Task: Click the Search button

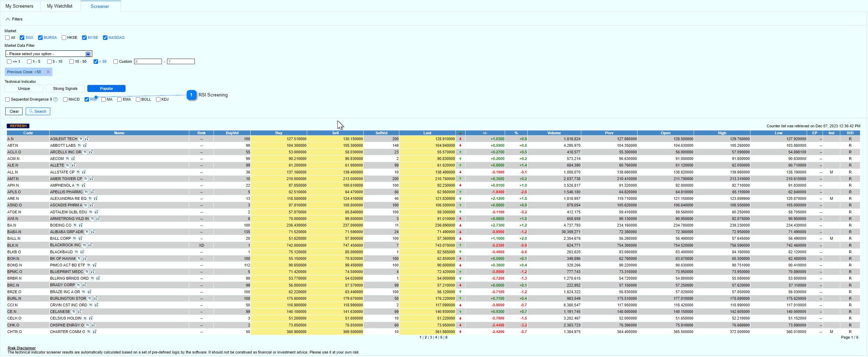Action: pos(38,111)
